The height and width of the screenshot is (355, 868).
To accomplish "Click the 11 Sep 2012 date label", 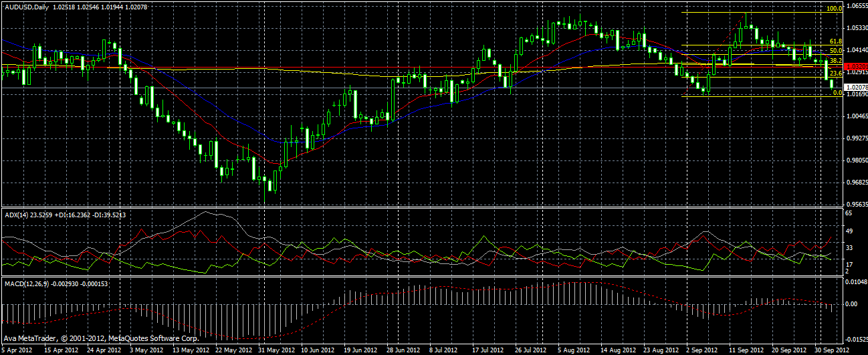I will [x=744, y=350].
